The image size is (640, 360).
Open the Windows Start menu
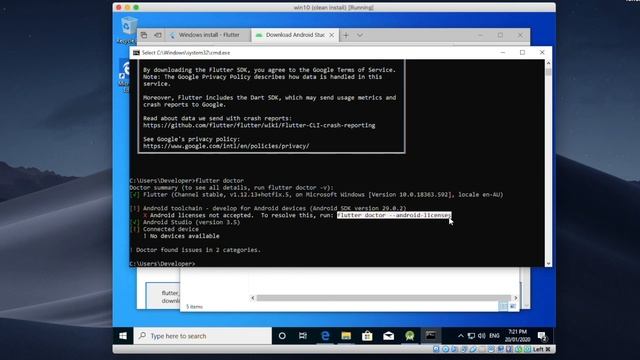click(123, 336)
